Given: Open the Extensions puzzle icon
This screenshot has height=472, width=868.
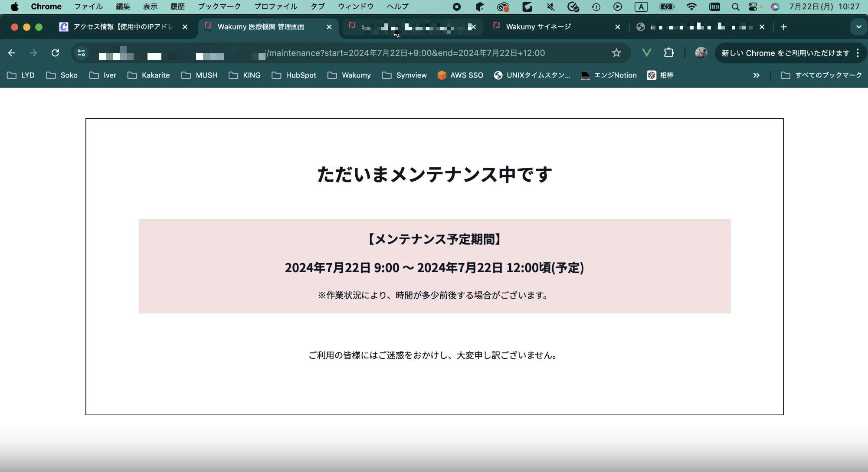Looking at the screenshot, I should tap(668, 53).
